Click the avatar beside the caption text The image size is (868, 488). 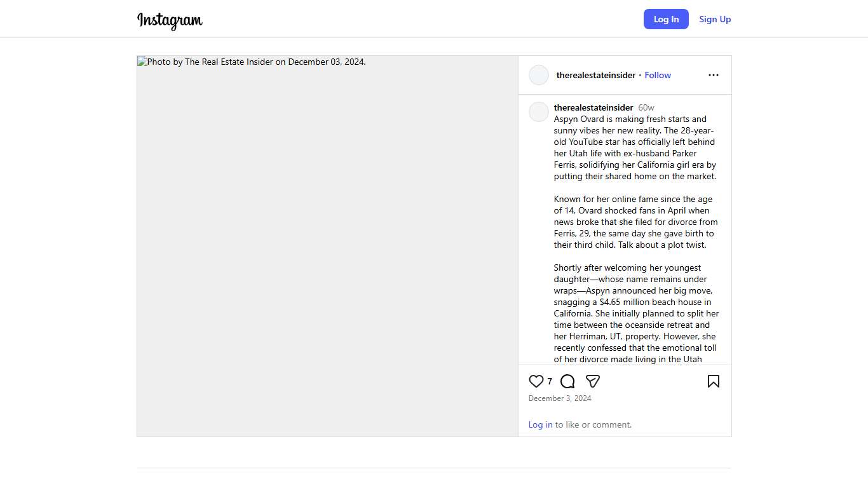tap(539, 112)
